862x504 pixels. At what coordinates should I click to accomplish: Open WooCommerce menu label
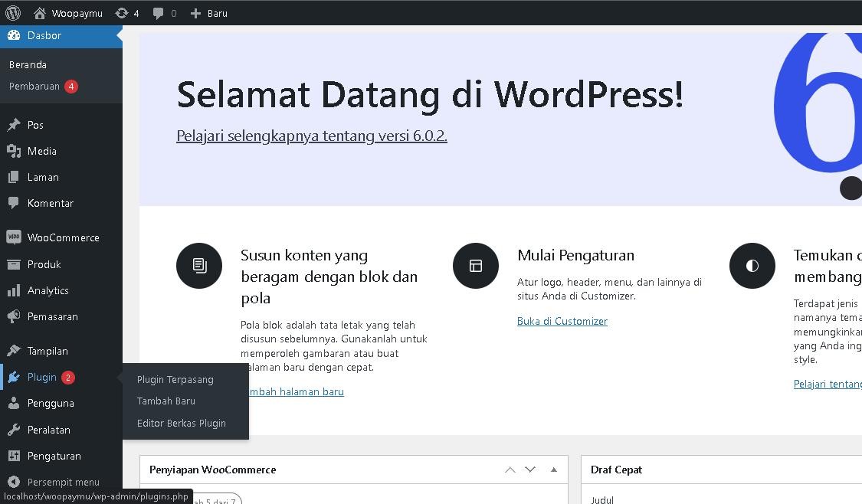coord(64,237)
